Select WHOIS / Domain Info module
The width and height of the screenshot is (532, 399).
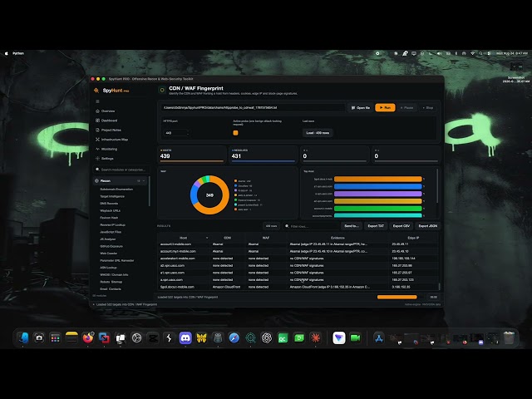tap(114, 275)
